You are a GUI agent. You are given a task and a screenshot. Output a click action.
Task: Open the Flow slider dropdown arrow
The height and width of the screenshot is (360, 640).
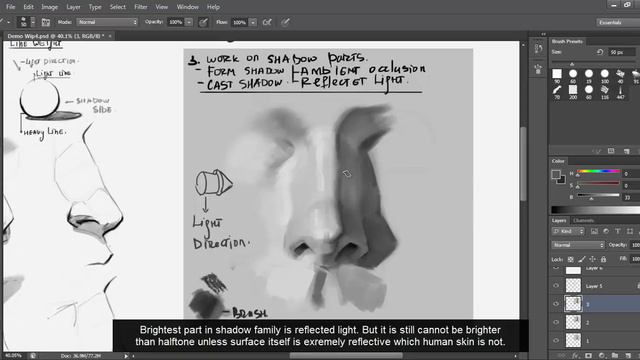253,22
